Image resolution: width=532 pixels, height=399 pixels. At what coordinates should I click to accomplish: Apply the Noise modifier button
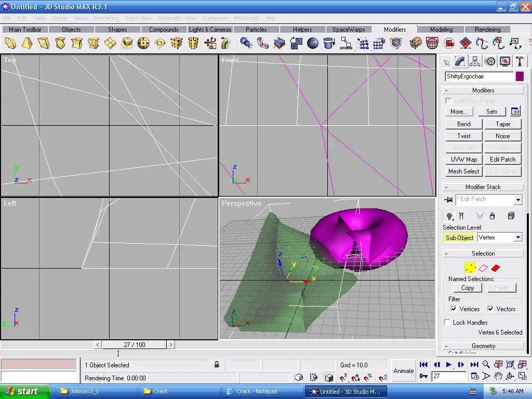click(502, 136)
